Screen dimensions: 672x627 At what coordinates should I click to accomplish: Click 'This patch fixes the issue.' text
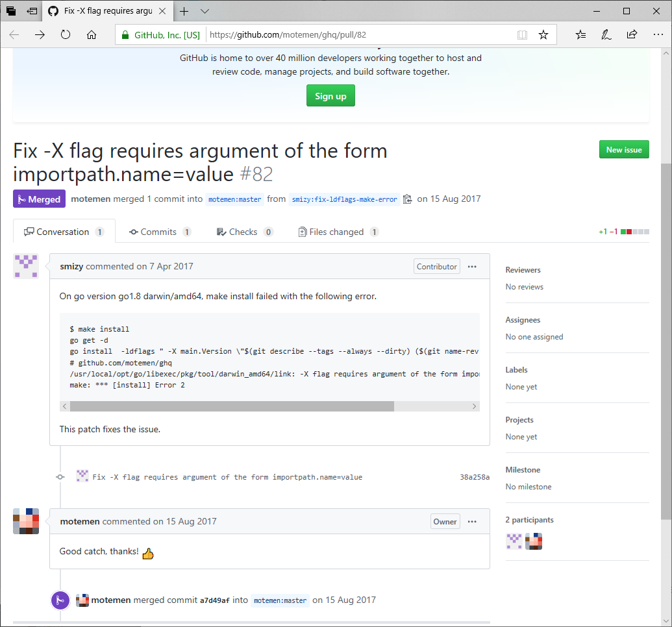click(x=110, y=430)
